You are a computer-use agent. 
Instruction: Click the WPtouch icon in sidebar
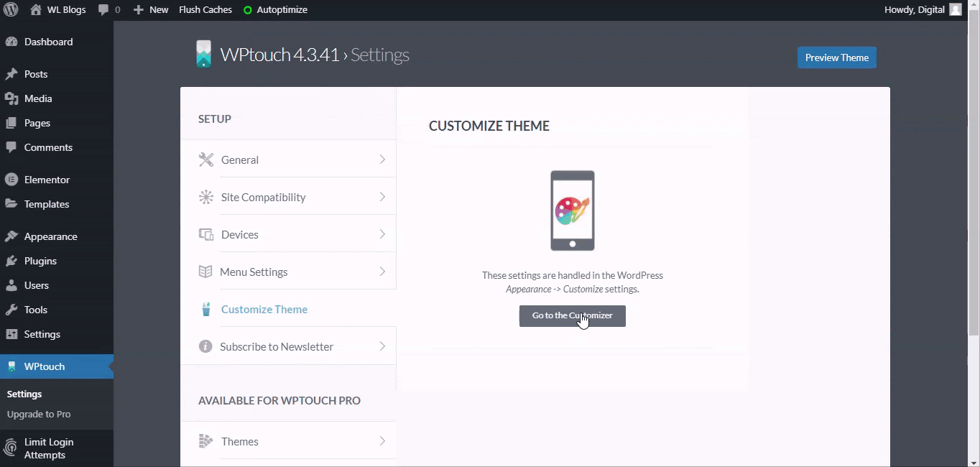click(x=11, y=366)
